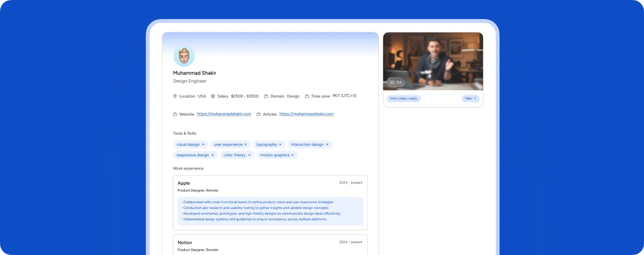The image size is (644, 255).
Task: Remove the visual design skill tag
Action: [x=203, y=144]
